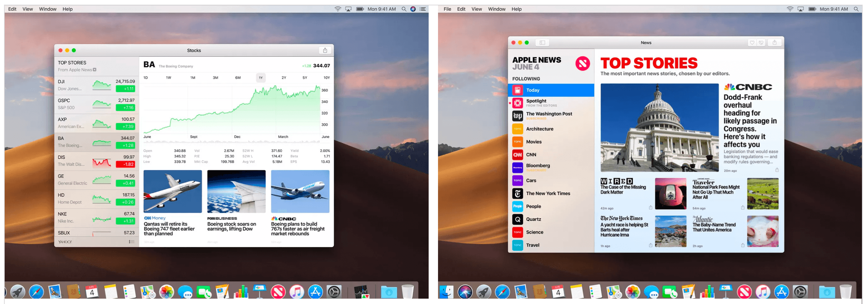
Task: Select Today in the News sidebar
Action: [551, 90]
